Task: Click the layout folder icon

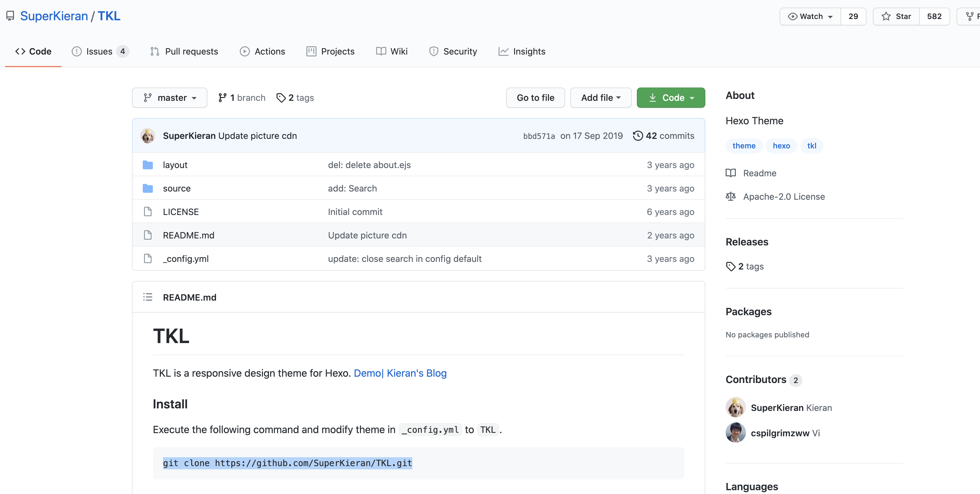Action: [x=147, y=165]
